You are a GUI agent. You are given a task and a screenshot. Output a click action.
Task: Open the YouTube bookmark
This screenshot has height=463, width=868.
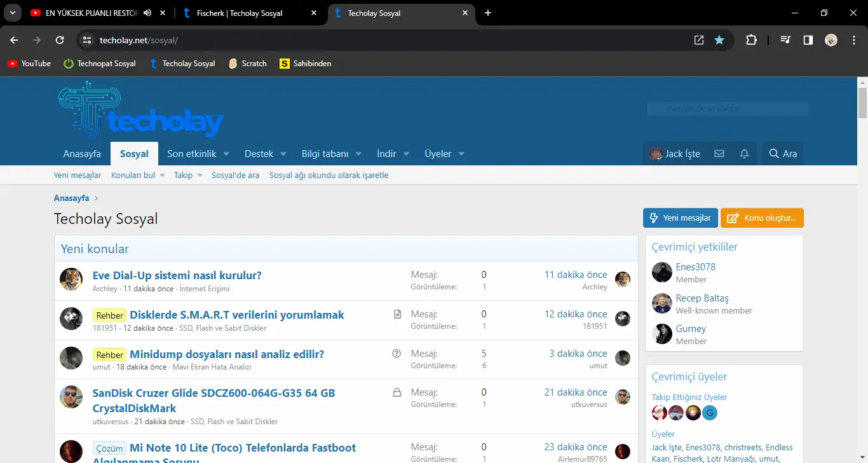[29, 64]
